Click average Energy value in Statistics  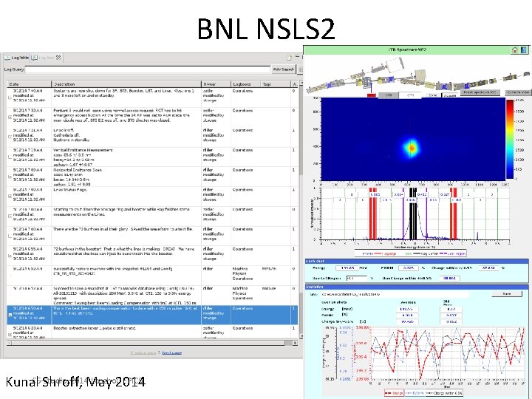[407, 309]
